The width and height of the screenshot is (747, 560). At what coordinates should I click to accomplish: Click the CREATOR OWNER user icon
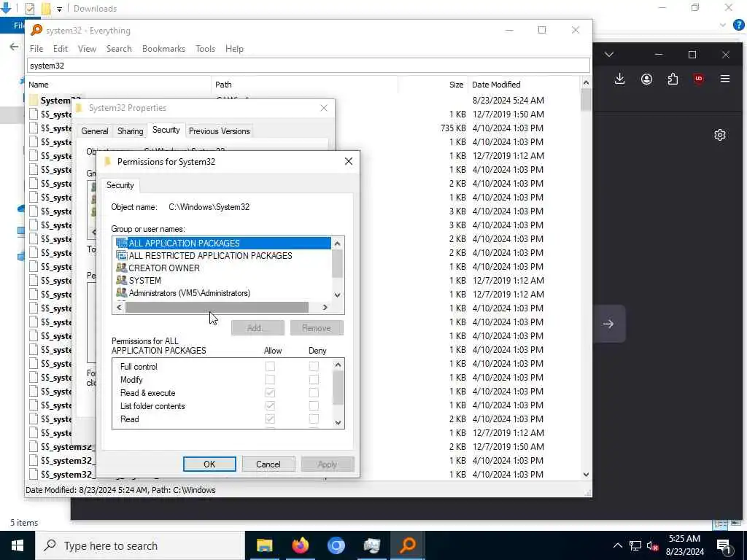(122, 268)
